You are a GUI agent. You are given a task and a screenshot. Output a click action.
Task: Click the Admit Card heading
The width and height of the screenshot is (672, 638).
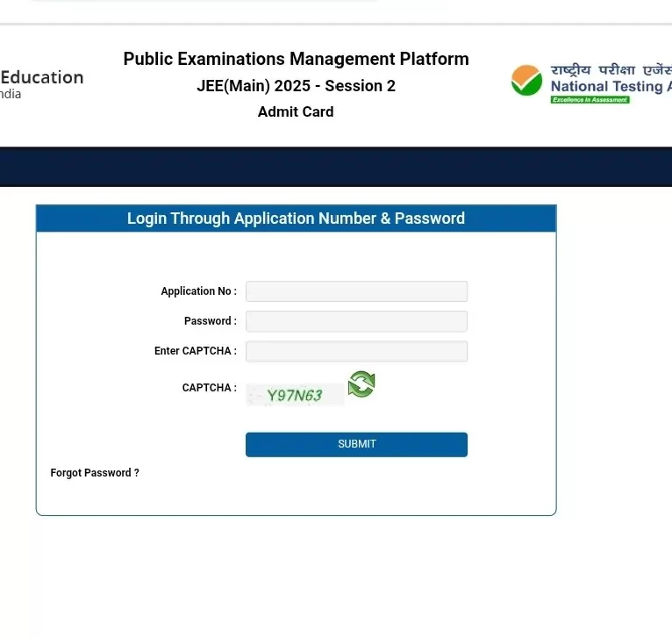296,111
